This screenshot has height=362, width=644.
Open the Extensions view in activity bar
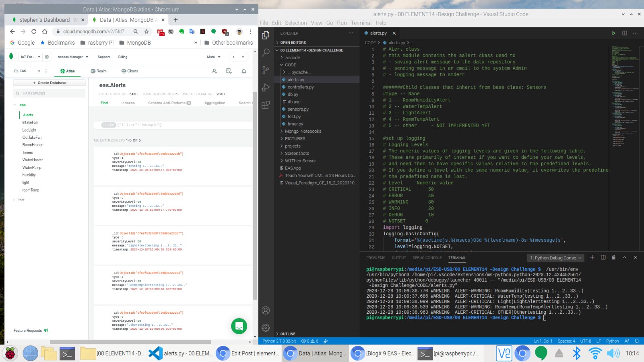266,105
